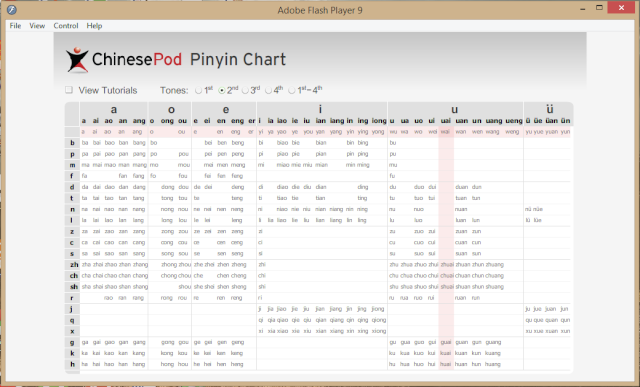This screenshot has width=640, height=387.
Task: Open the Help menu
Action: (94, 26)
